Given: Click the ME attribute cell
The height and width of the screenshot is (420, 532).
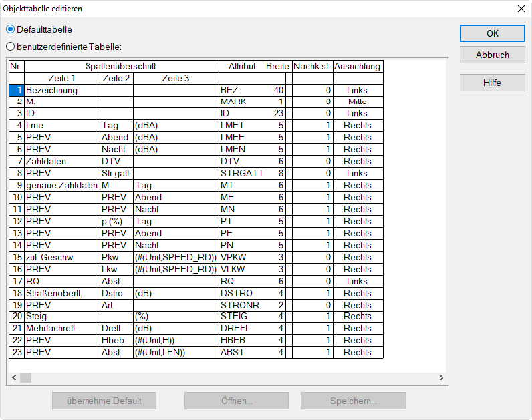Looking at the screenshot, I should coord(252,197).
